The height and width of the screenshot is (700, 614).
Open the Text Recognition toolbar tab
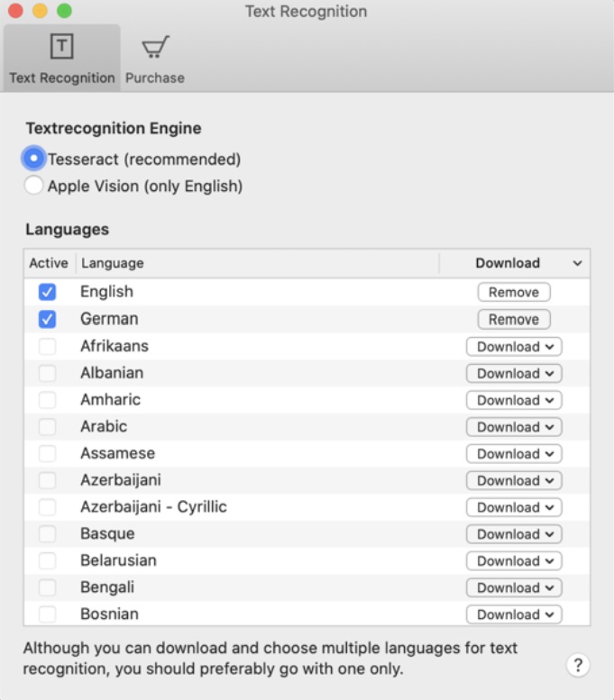click(61, 59)
